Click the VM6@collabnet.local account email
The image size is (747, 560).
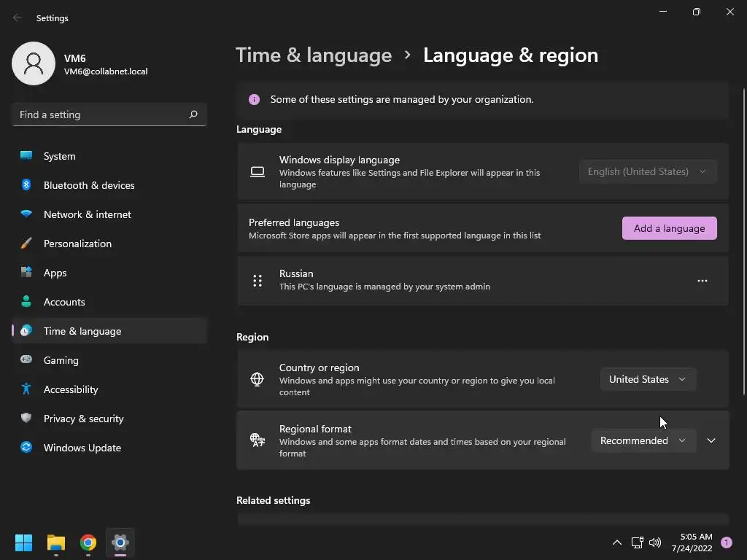tap(106, 71)
